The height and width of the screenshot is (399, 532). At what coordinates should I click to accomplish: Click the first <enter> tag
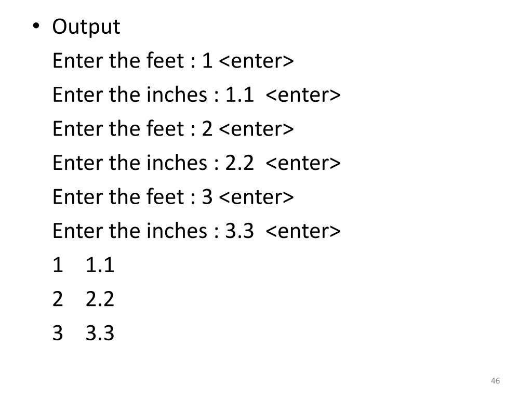(257, 61)
